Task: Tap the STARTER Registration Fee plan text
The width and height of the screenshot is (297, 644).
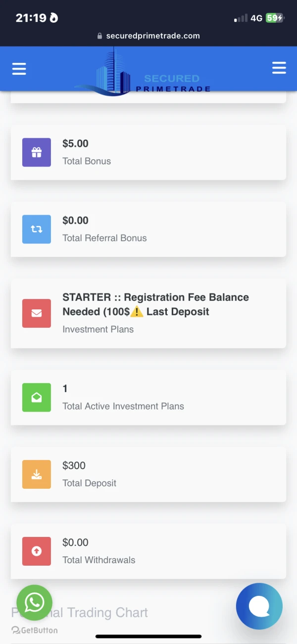Action: 155,304
